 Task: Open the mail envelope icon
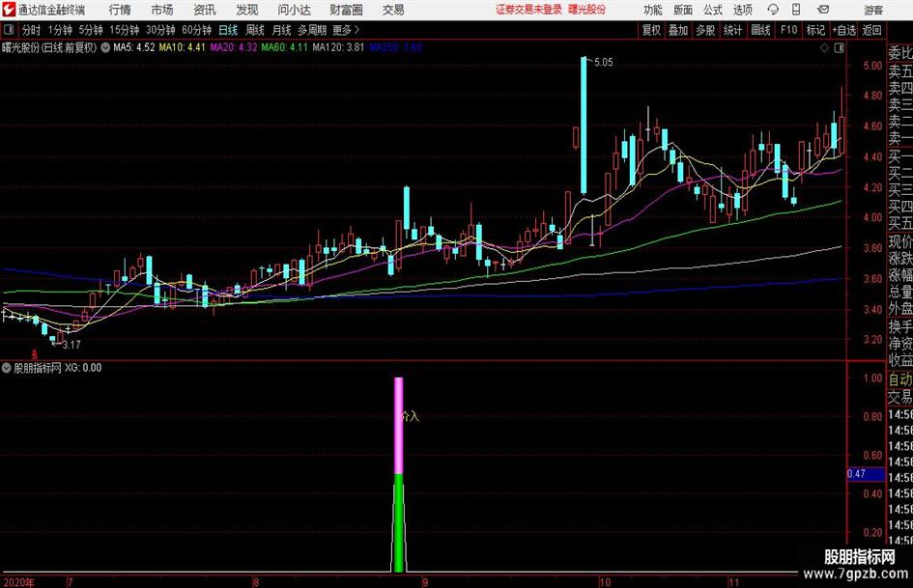[823, 10]
